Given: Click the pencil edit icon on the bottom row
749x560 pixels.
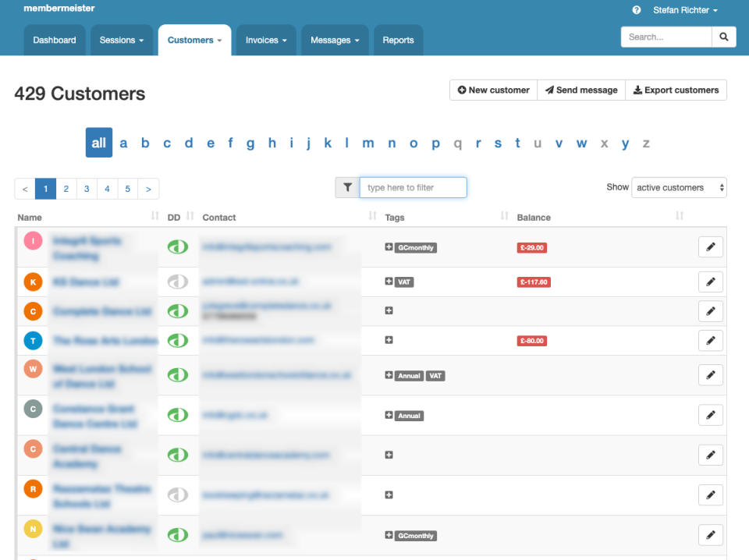Looking at the screenshot, I should (710, 535).
